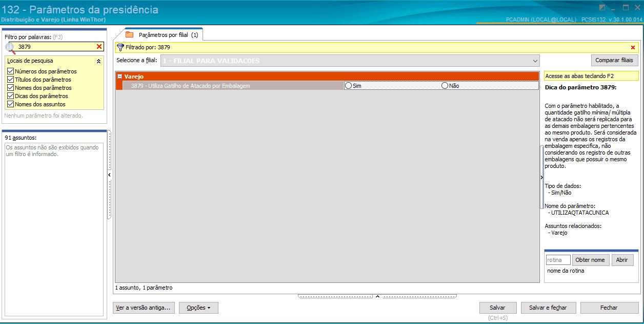Clear the 3879 filter text with the red X
Screen dimensions: 644x324
click(99, 47)
